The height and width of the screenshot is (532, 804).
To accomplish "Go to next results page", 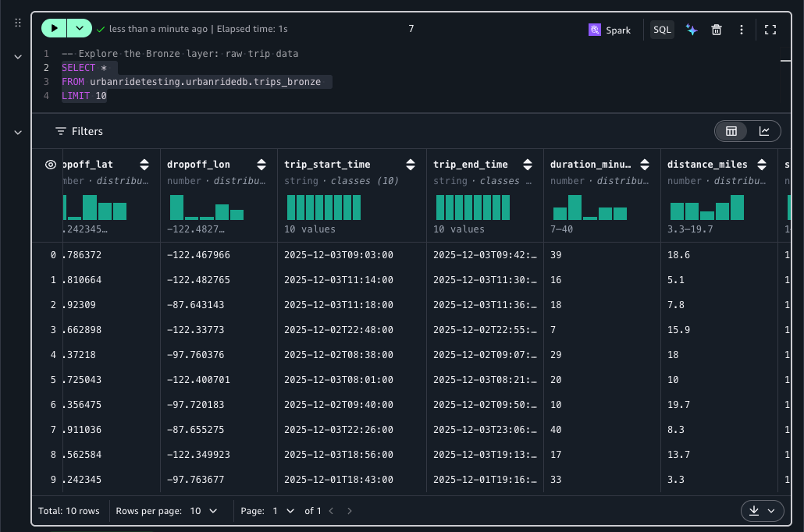I will (350, 511).
